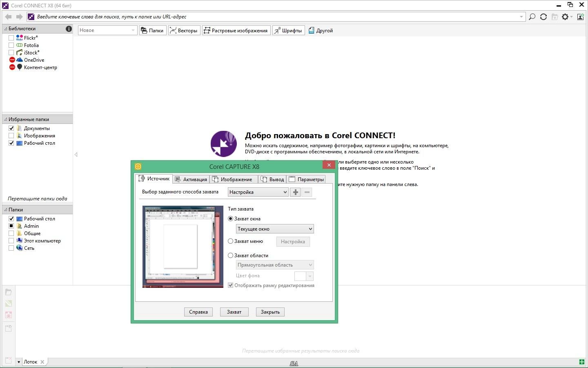Viewport: 588px width, 368px height.
Task: Click the add-tray icon in the tray toolbar
Action: click(x=8, y=328)
